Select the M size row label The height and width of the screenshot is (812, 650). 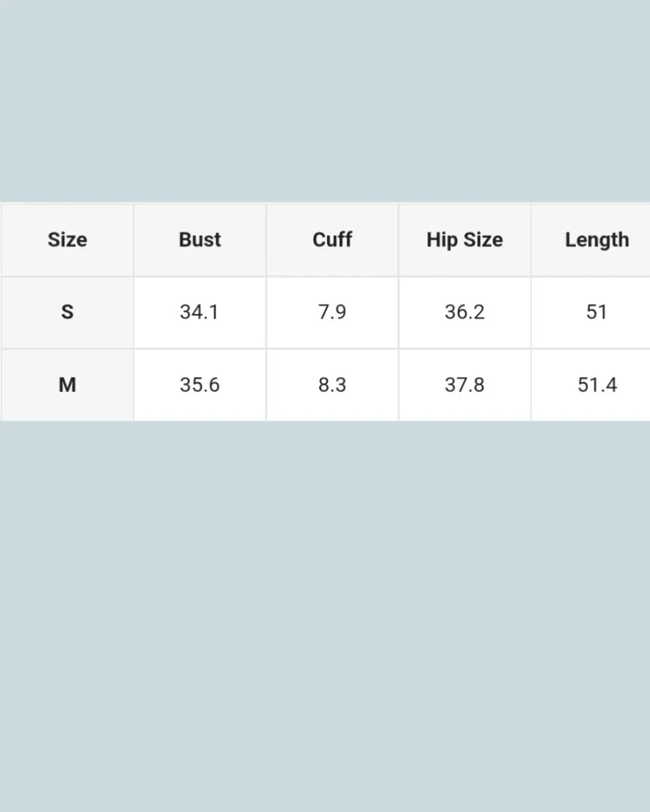click(x=67, y=385)
